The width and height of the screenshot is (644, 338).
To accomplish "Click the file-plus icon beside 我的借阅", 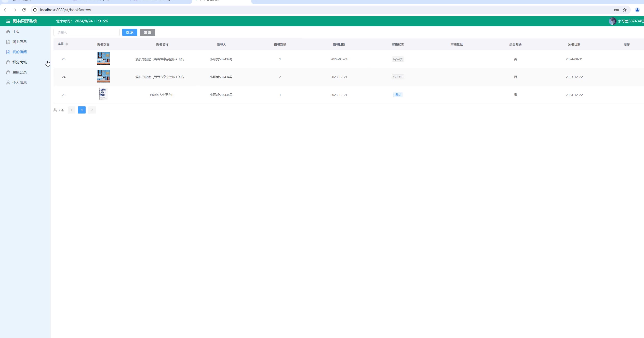I will (x=8, y=52).
